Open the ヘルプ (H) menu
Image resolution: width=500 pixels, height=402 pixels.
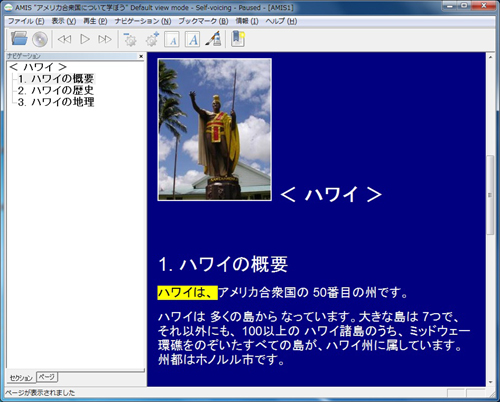(281, 21)
